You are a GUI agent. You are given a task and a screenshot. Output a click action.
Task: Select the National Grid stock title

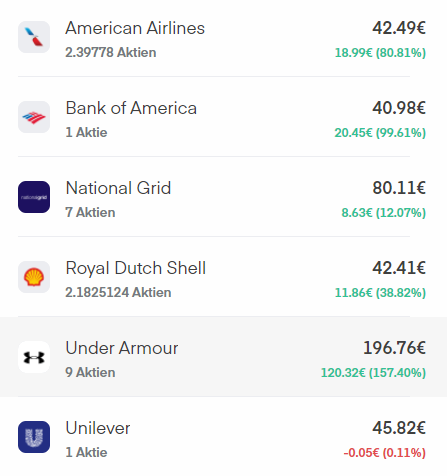(x=118, y=188)
